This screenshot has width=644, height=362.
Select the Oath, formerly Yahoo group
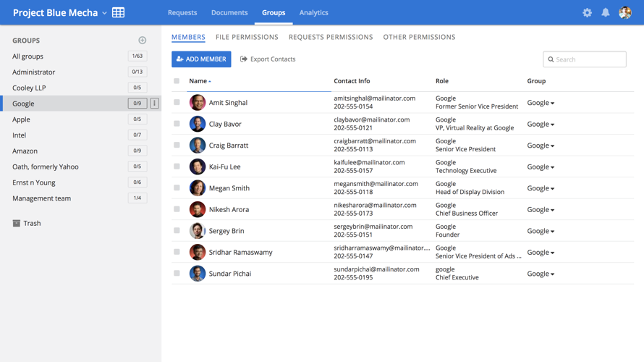pyautogui.click(x=45, y=167)
